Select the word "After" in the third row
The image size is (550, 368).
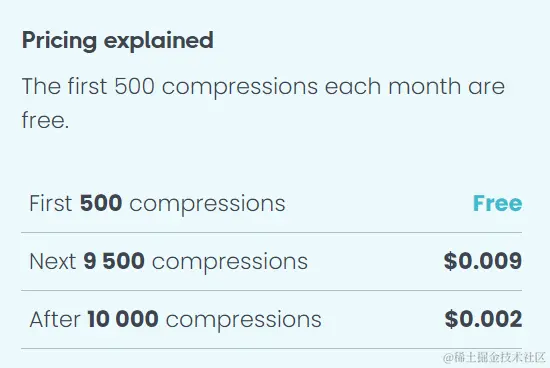(x=55, y=319)
